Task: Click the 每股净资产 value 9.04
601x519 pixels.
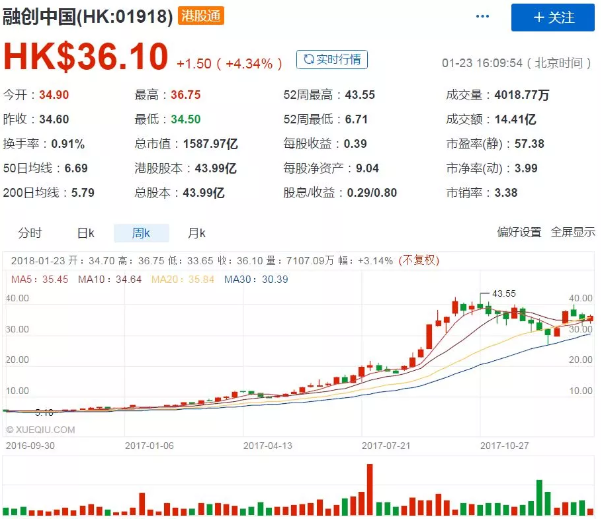Action: click(367, 168)
